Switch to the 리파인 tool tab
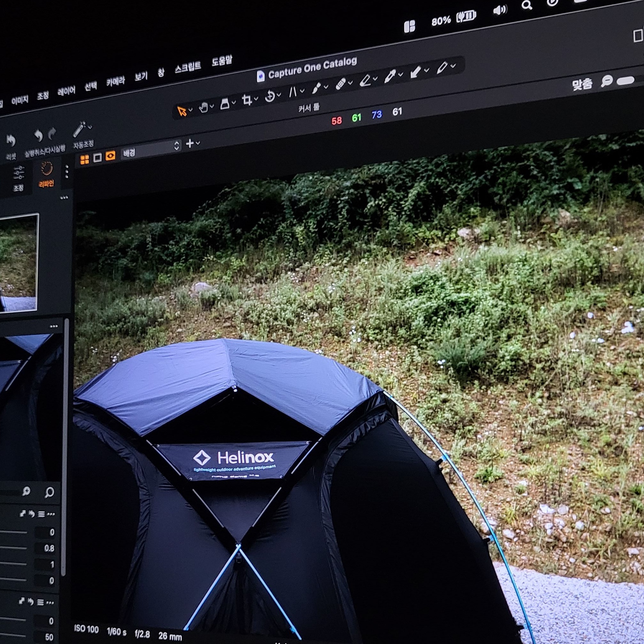The image size is (644, 644). tap(46, 174)
